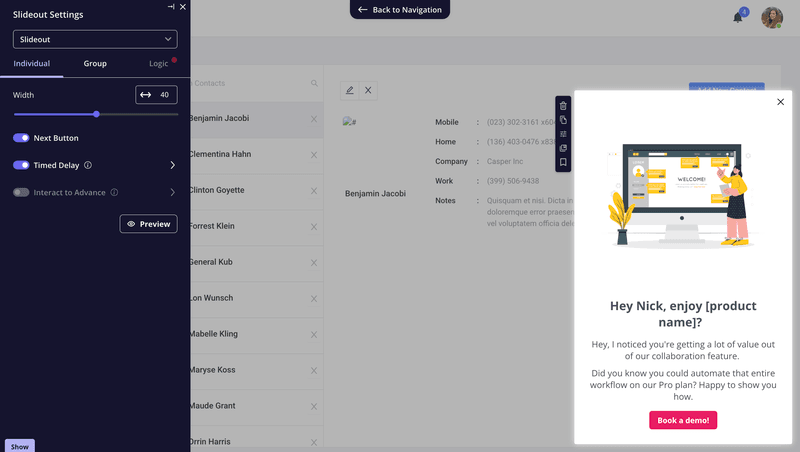Bookmark the slideout with the bookmark icon
Screen dimensions: 800x452
pyautogui.click(x=563, y=162)
